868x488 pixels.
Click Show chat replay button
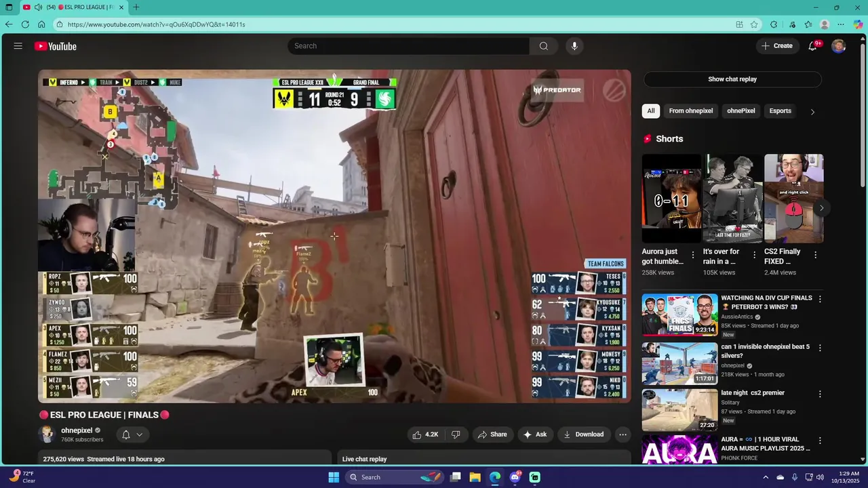(x=732, y=79)
